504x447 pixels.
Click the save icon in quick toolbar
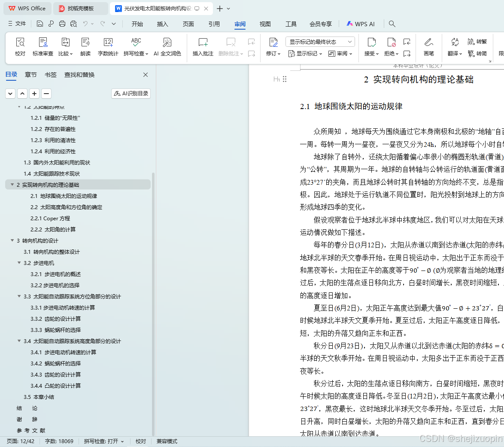40,24
